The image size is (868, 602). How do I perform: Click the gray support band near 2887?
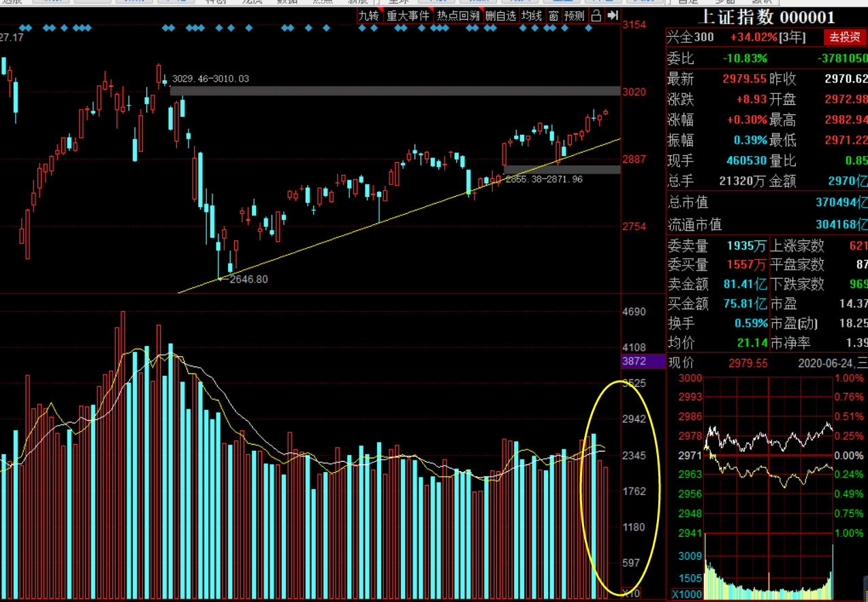click(x=562, y=169)
